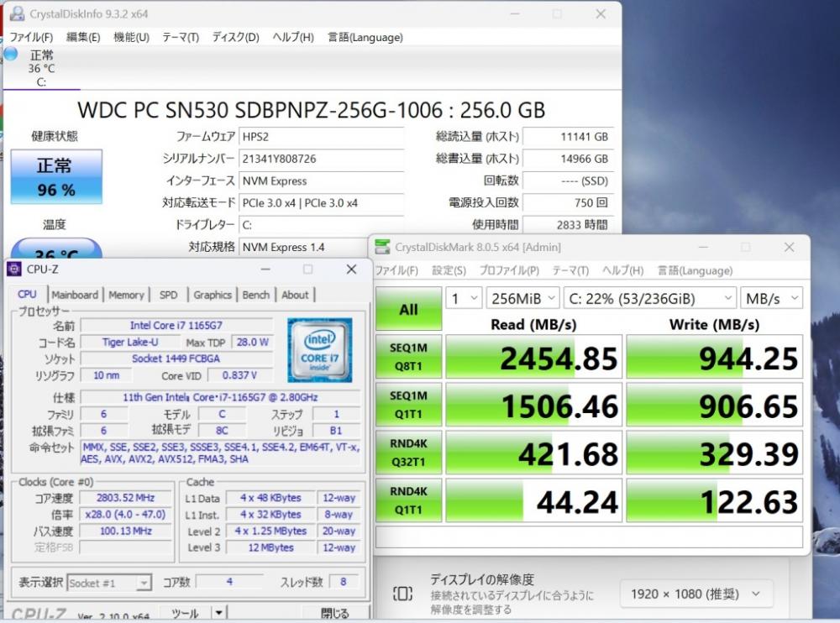Close the CPU-Z window

(x=351, y=269)
